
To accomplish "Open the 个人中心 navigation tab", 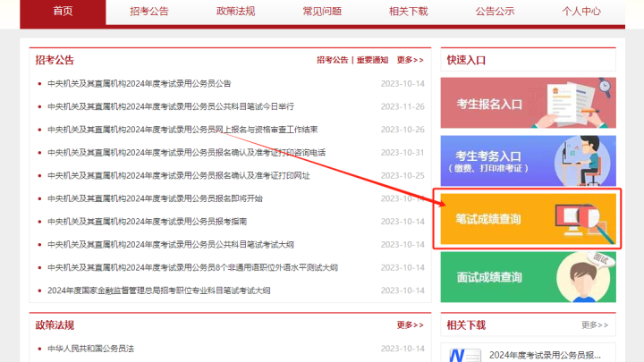I will pos(581,12).
